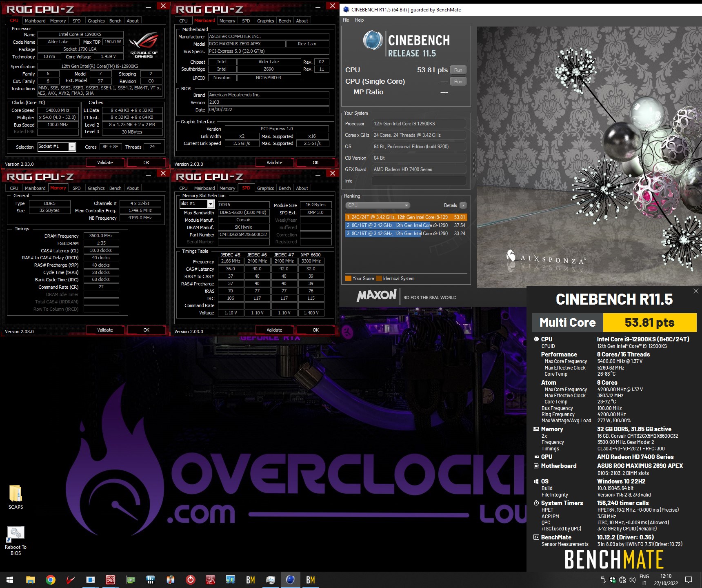Click BenchMate Max Wattage 277 W value
Image resolution: width=702 pixels, height=588 pixels.
pos(614,421)
